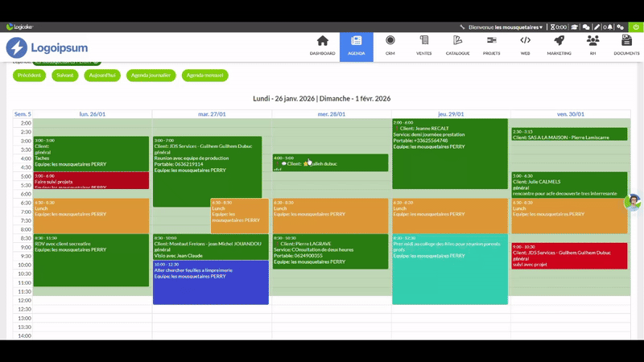Screen dimensions: 644x362
Task: Open Wednesday 4:00-5:00 client event
Action: coord(331,163)
